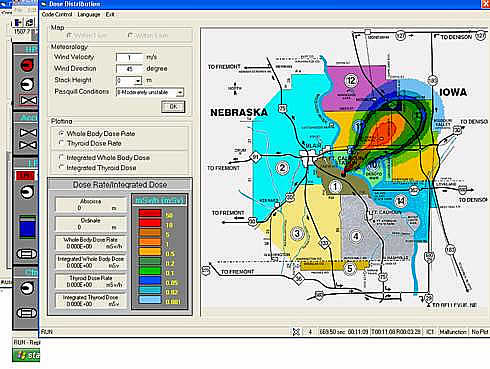Click zone 1 marker on the map

click(335, 187)
